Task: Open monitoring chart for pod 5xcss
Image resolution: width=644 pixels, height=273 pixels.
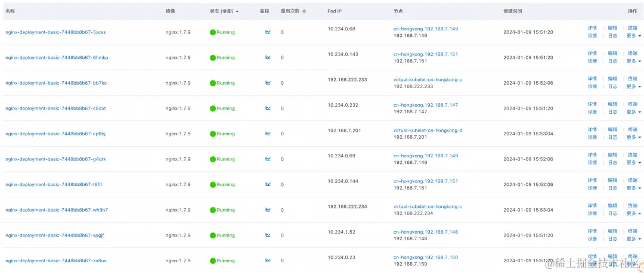Action: (268, 32)
